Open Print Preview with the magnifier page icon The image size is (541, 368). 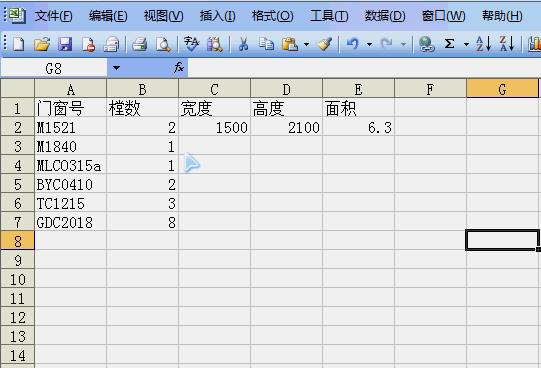(x=163, y=44)
